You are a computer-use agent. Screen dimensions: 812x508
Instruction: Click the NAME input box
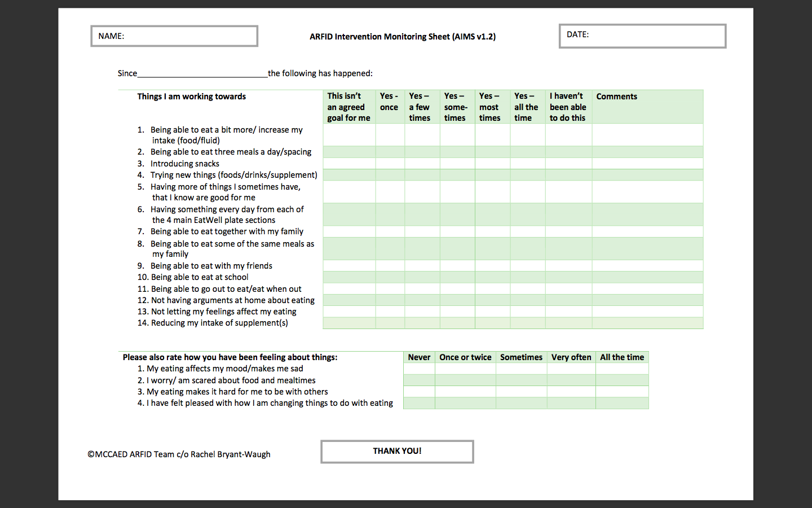(x=174, y=36)
